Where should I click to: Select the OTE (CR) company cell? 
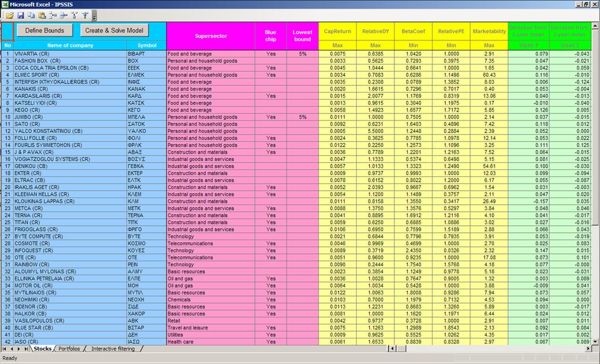pos(70,257)
